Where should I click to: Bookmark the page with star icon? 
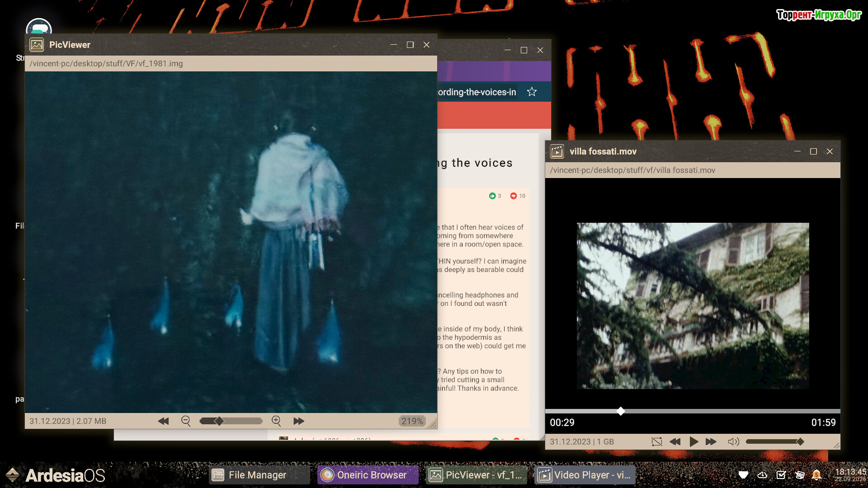532,92
